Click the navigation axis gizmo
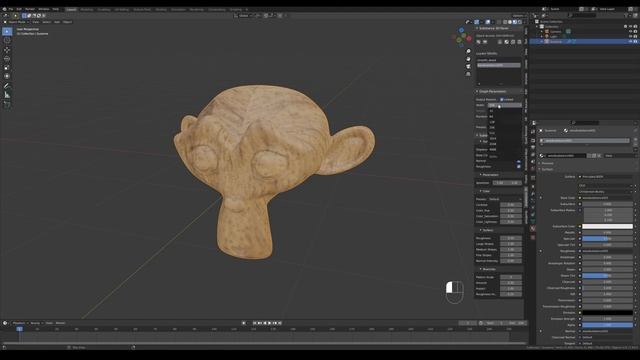The height and width of the screenshot is (360, 640). [x=462, y=38]
